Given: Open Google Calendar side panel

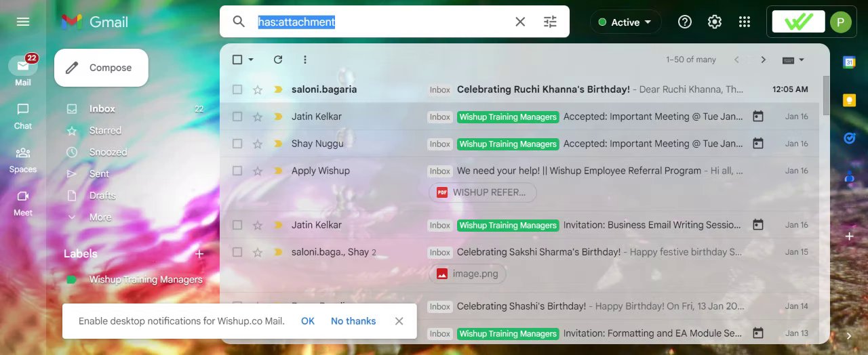Looking at the screenshot, I should pyautogui.click(x=849, y=62).
